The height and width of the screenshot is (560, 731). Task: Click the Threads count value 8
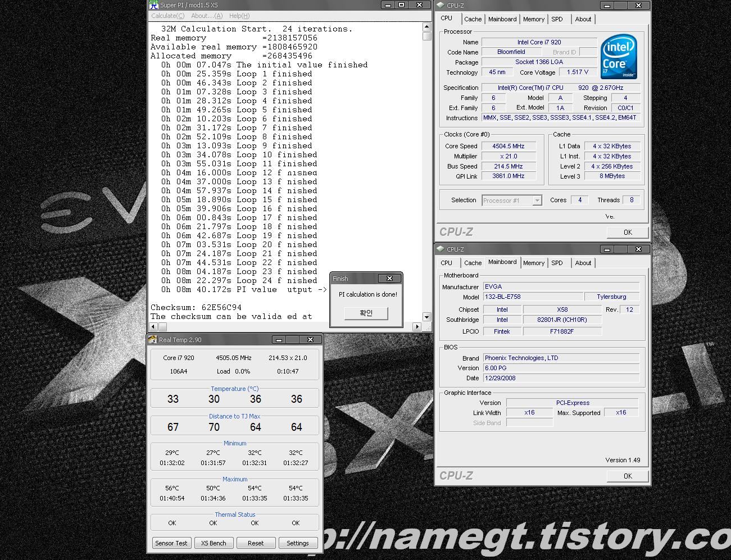[632, 199]
